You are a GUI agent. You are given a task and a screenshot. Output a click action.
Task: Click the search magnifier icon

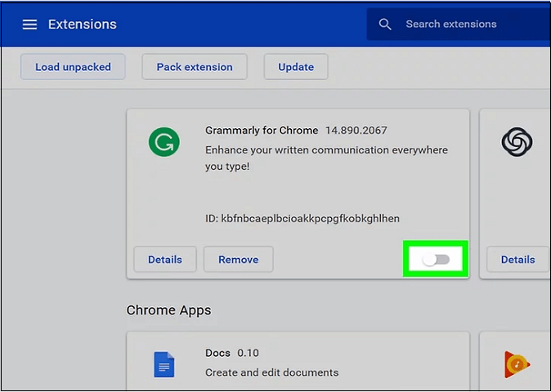pos(385,24)
